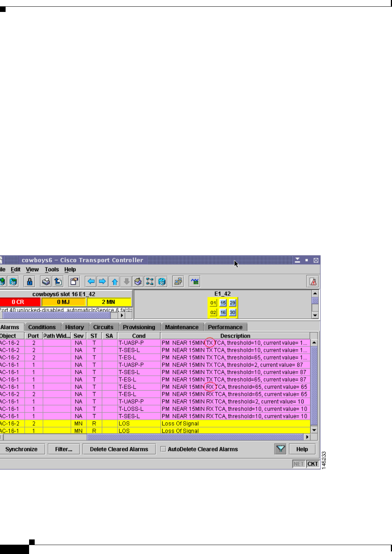Click the globe icon left of padlock
The width and height of the screenshot is (392, 554).
(13, 282)
